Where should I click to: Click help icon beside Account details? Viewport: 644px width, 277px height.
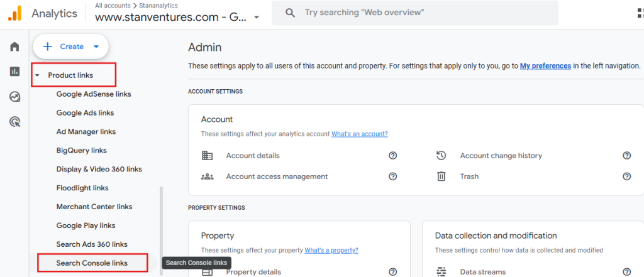tap(392, 156)
